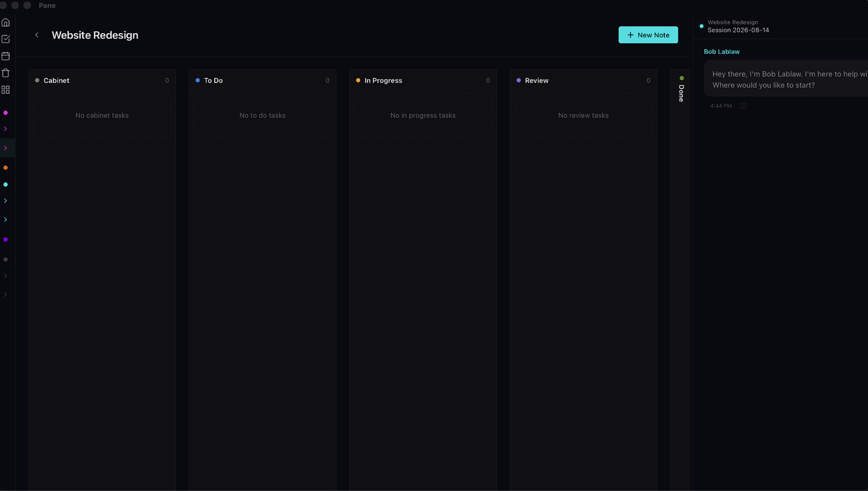
Task: Click 'Session 2026-08-14' in chat header
Action: (x=738, y=30)
